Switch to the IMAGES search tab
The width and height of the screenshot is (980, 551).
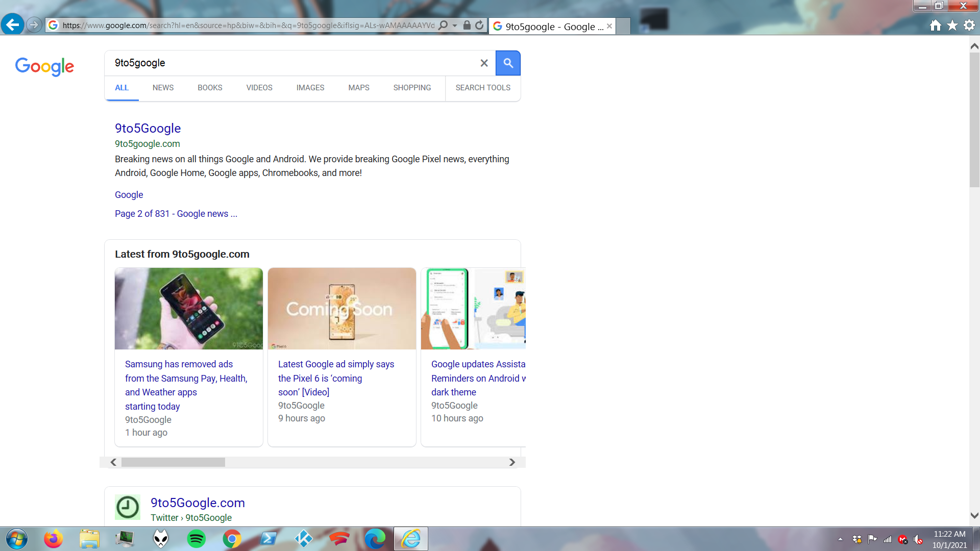tap(310, 88)
